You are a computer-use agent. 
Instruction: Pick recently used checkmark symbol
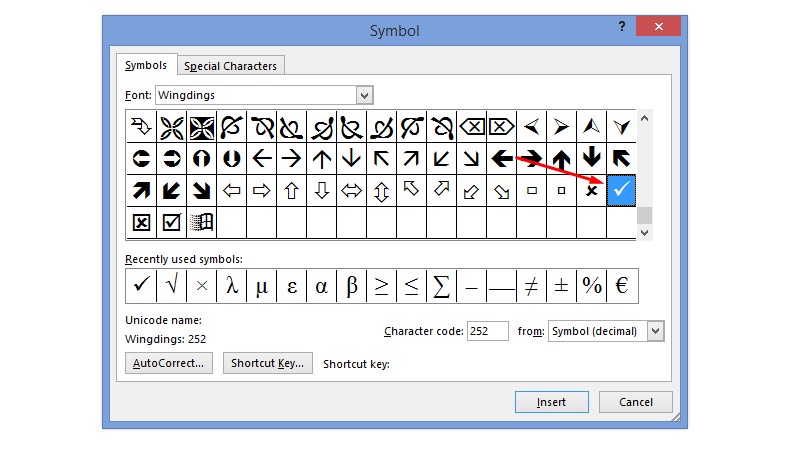(141, 286)
